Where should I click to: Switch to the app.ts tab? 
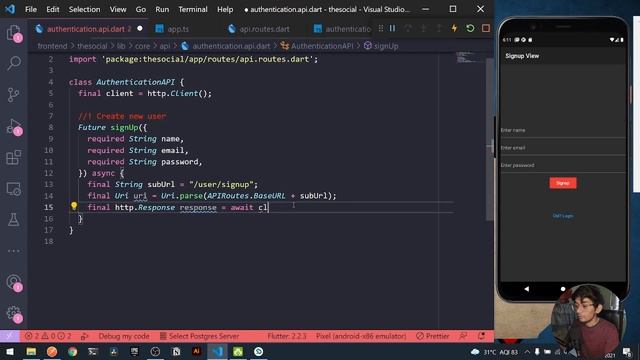pos(178,29)
